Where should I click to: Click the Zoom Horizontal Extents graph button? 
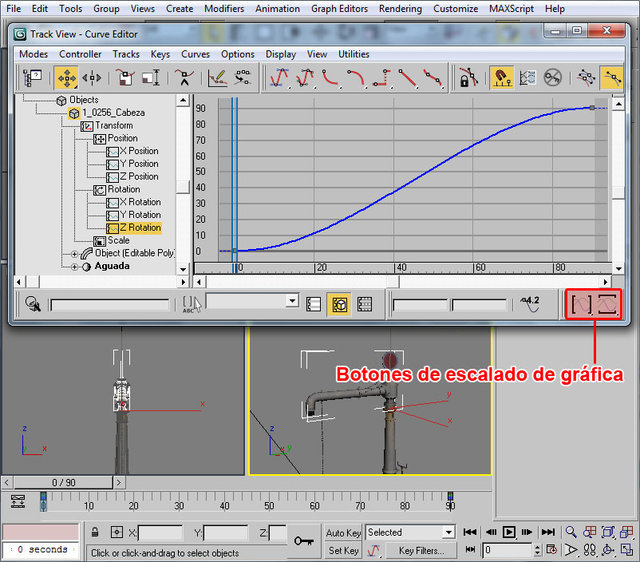tap(581, 305)
